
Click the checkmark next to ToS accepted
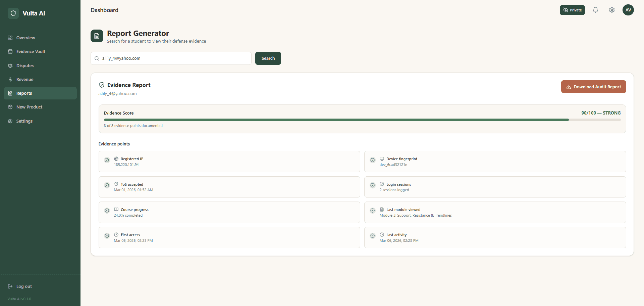107,185
